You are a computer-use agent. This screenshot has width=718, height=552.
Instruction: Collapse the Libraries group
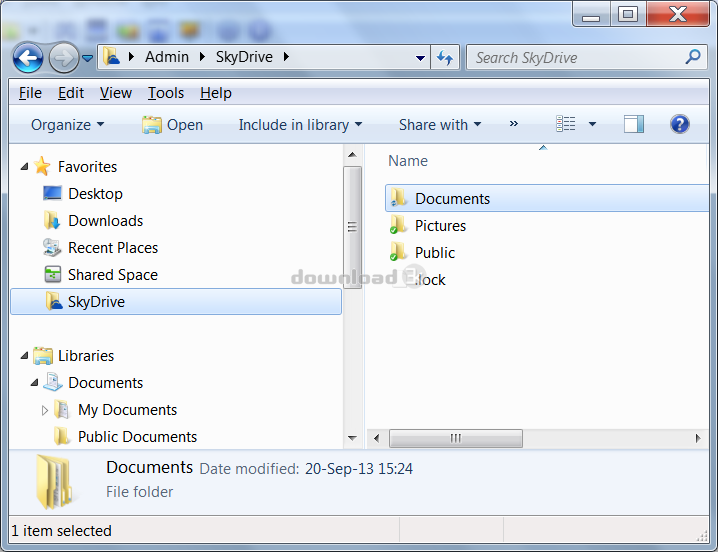click(24, 355)
